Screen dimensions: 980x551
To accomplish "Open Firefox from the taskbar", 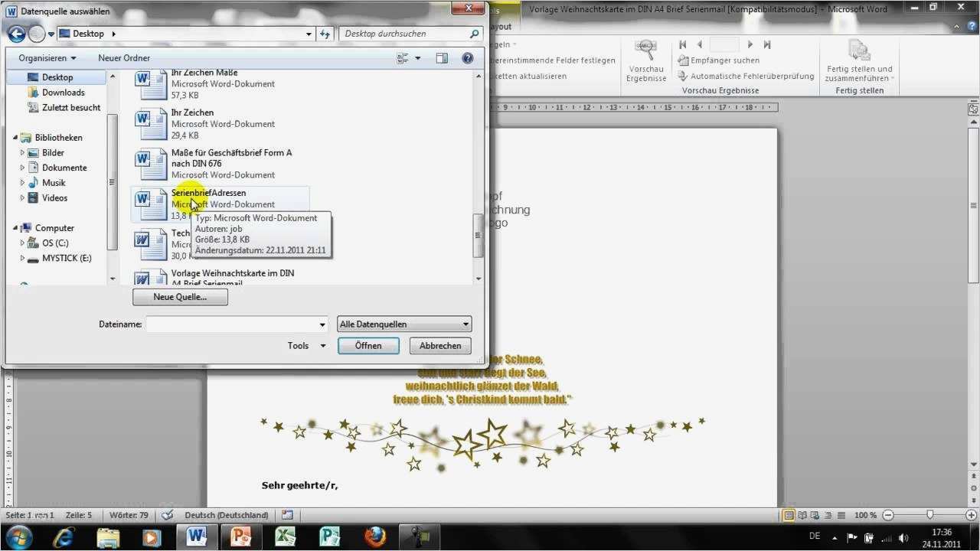I will pos(375,536).
